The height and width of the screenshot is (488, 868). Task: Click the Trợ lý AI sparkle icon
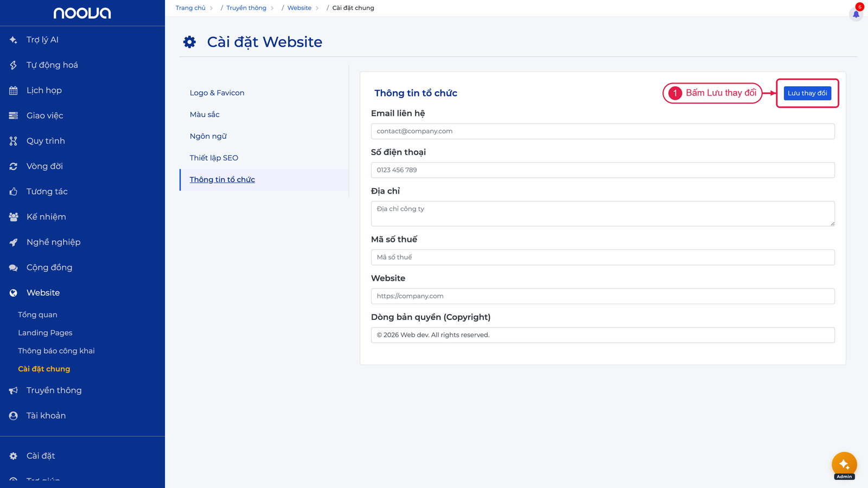[x=14, y=40]
